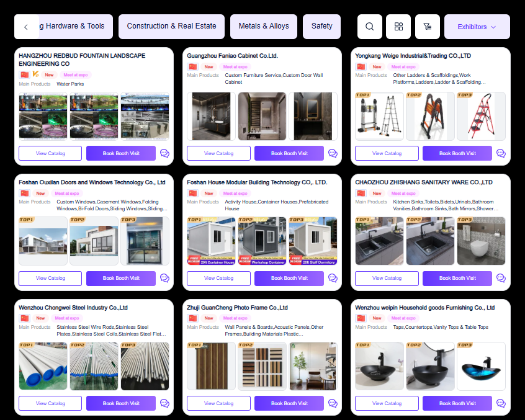525x420 pixels.
Task: Open Foshan Ouxilan TOP3 sliding window thumbnail
Action: pos(145,241)
